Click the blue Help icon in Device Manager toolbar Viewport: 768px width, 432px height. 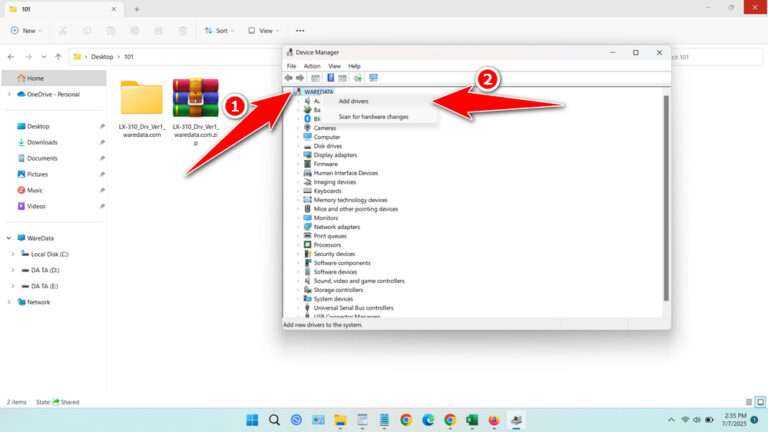[330, 77]
